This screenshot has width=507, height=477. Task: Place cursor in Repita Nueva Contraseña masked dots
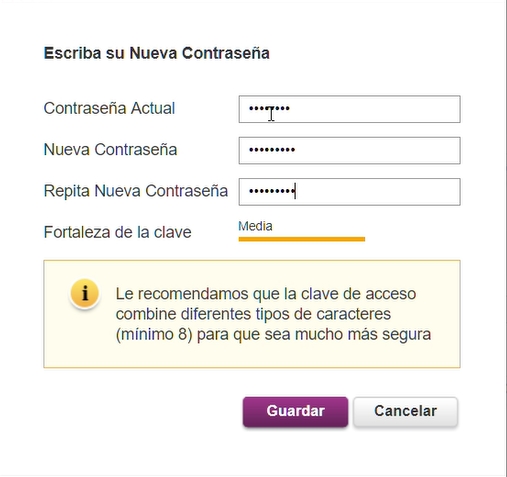tap(272, 191)
